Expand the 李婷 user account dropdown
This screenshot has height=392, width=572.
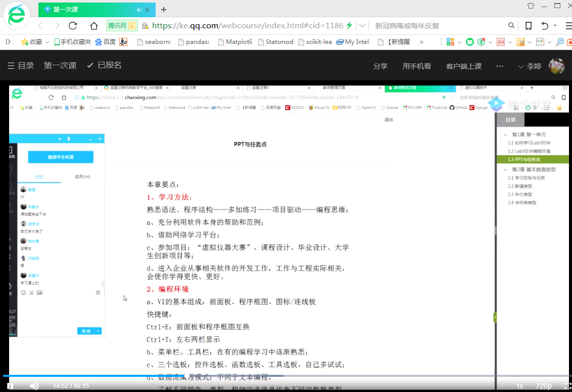pos(530,66)
